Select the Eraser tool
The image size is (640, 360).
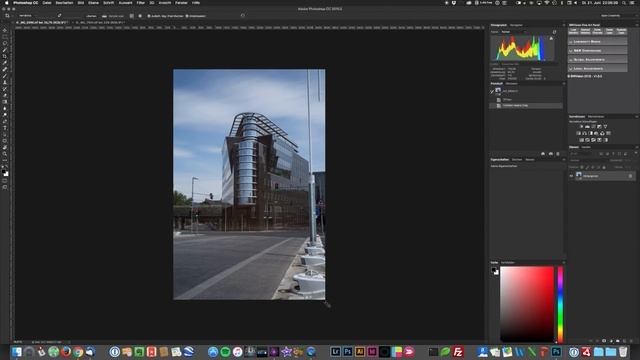(x=5, y=96)
